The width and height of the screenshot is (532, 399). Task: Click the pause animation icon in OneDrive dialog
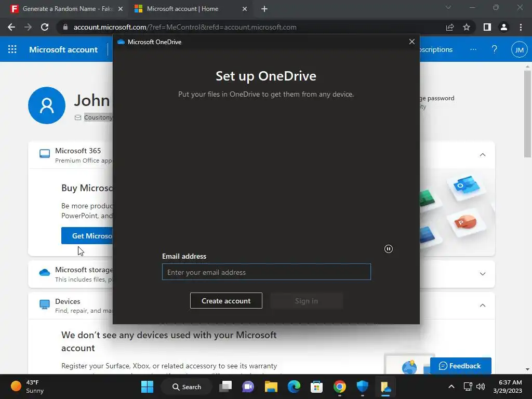pos(389,249)
